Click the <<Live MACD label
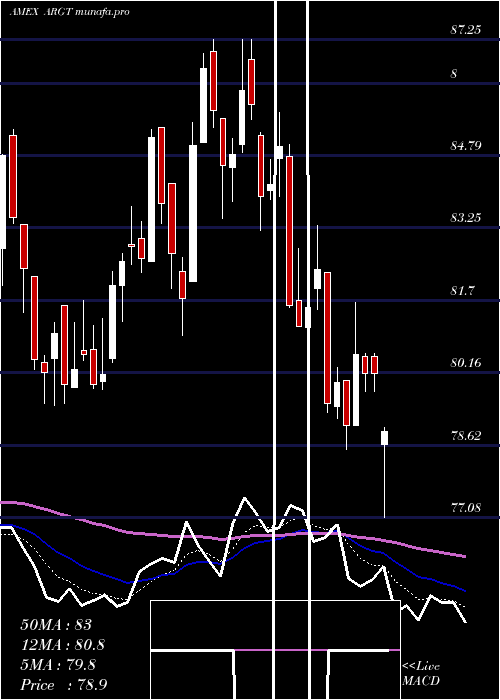The image size is (500, 700). pos(421,673)
